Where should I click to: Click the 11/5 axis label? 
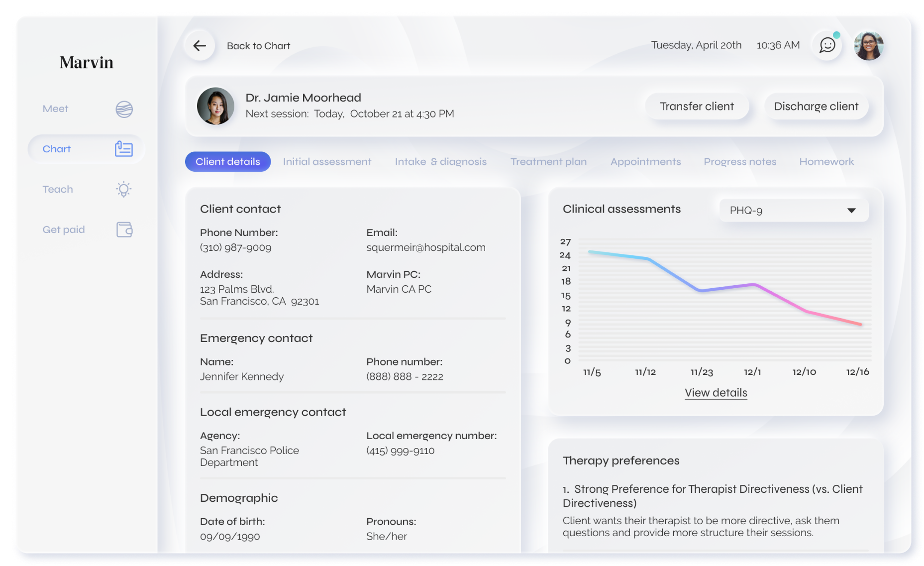pyautogui.click(x=592, y=372)
